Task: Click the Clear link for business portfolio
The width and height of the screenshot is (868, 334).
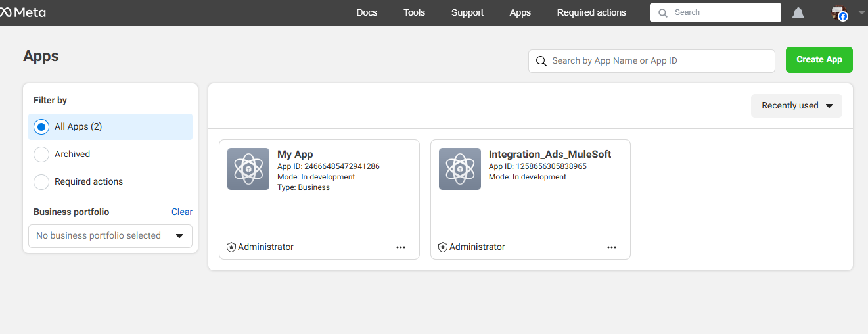Action: click(x=182, y=212)
